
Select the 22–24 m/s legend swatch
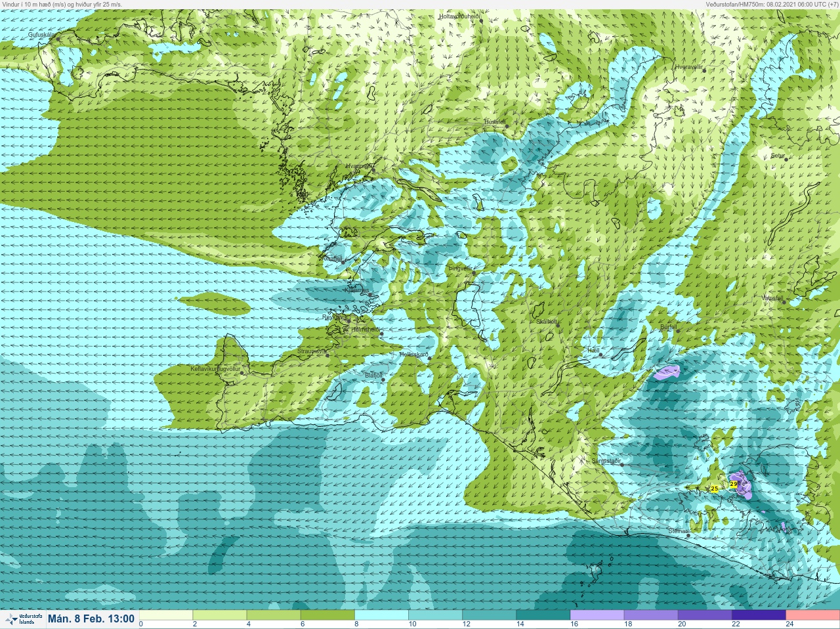pos(759,615)
